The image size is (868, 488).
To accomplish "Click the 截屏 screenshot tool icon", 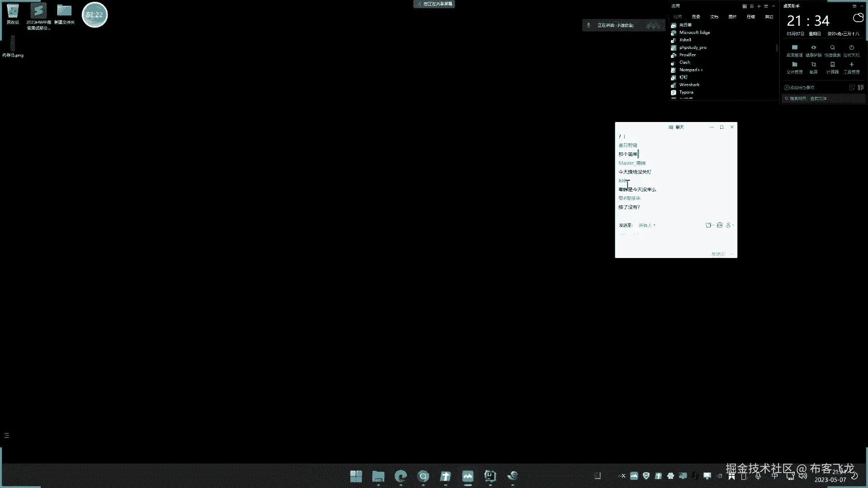I will pyautogui.click(x=813, y=65).
